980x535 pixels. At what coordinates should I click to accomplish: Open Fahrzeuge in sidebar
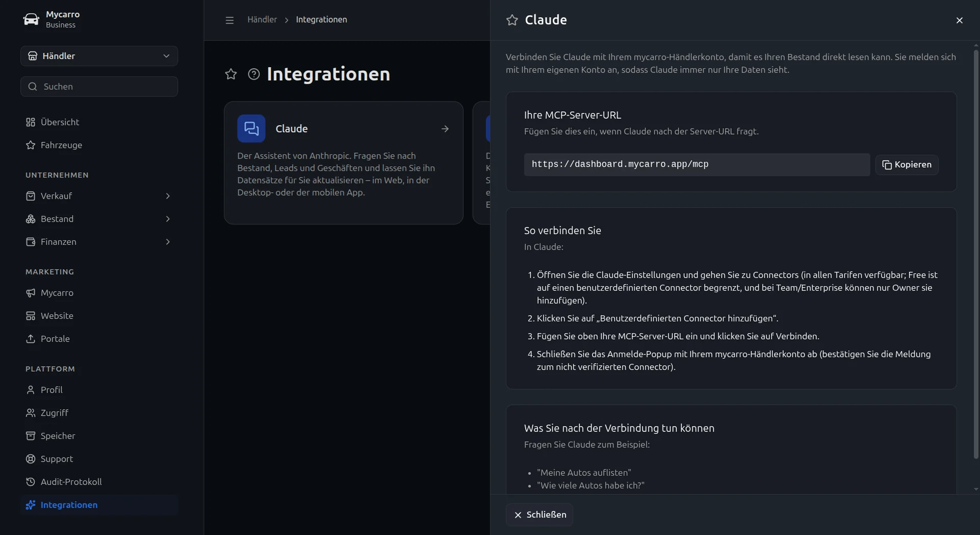(61, 145)
